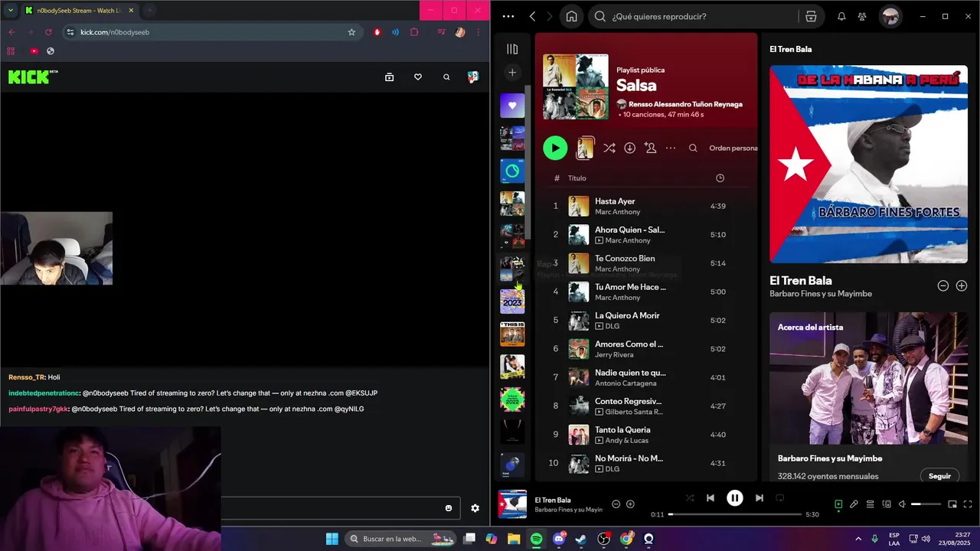Open the Spotify play queue

click(x=871, y=504)
